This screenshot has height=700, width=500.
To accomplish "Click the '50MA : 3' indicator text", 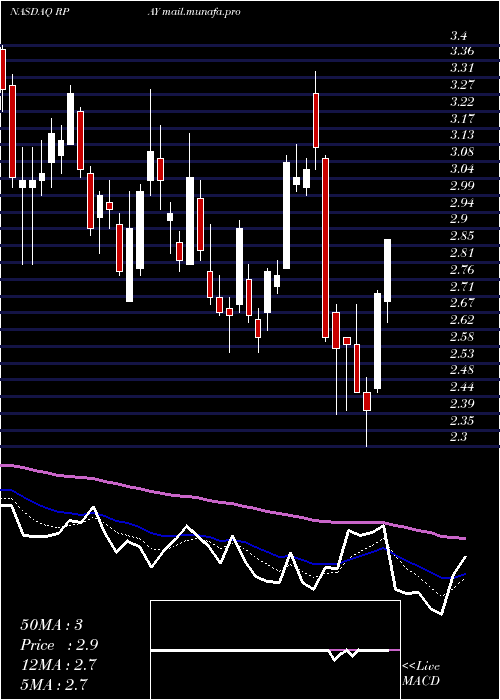I will pos(51,625).
